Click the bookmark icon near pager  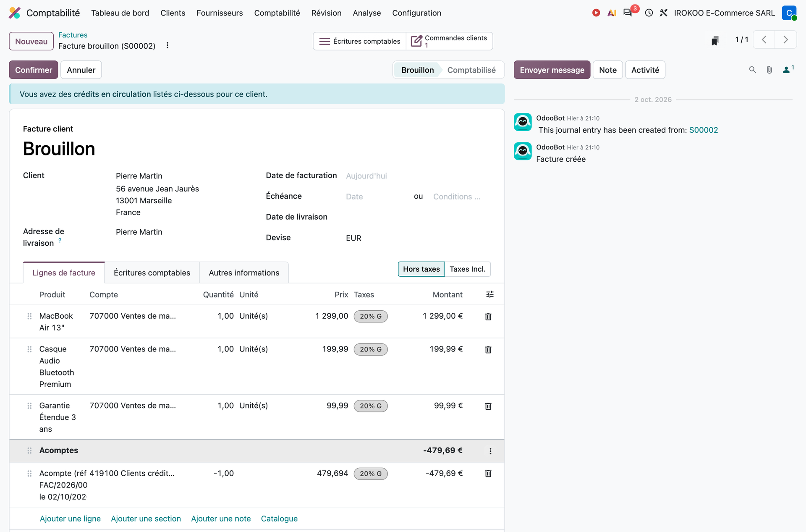pyautogui.click(x=715, y=40)
